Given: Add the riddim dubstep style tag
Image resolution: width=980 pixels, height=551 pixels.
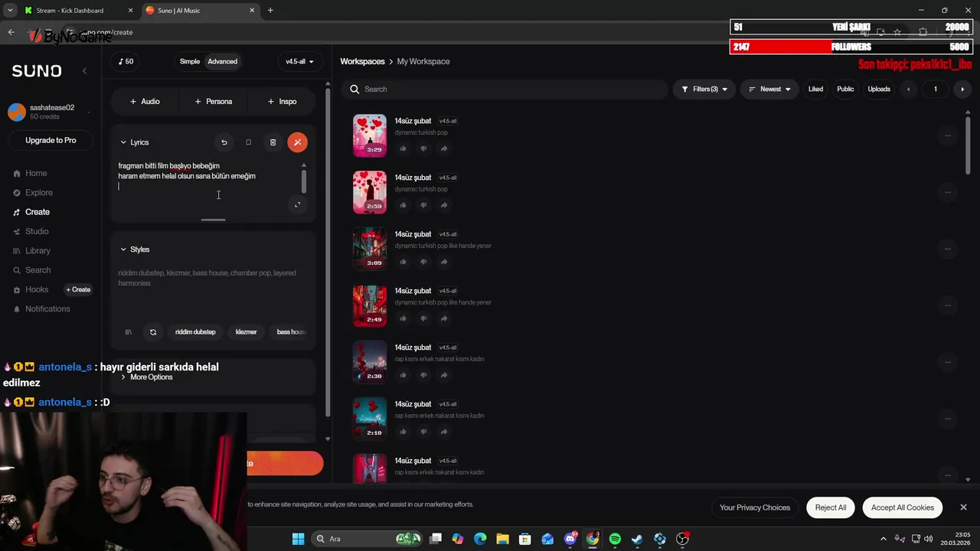Looking at the screenshot, I should (195, 332).
